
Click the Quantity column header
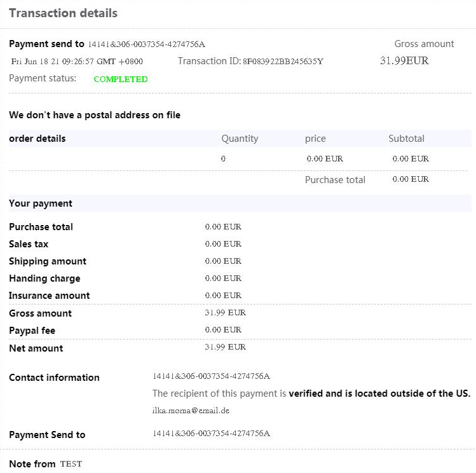point(240,139)
